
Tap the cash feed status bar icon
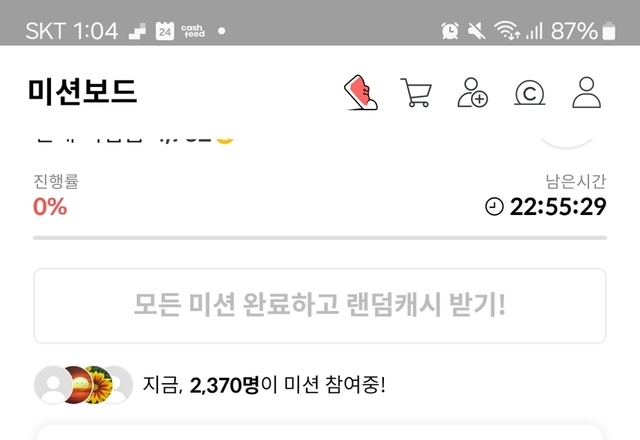tap(193, 31)
